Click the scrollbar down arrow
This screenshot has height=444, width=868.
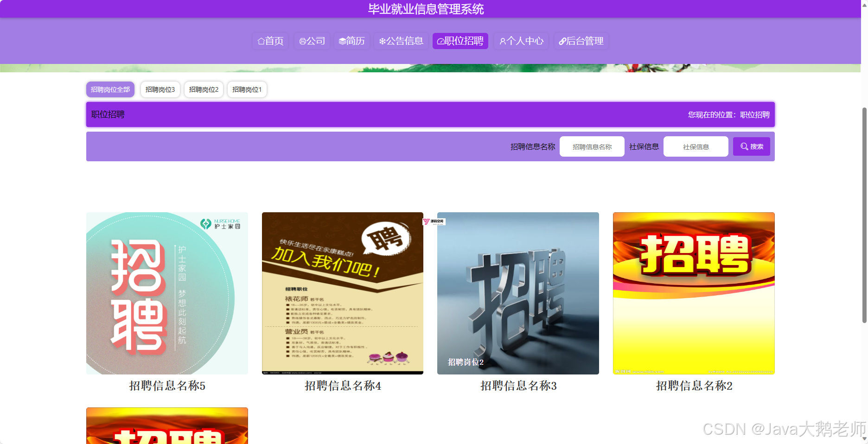click(864, 438)
